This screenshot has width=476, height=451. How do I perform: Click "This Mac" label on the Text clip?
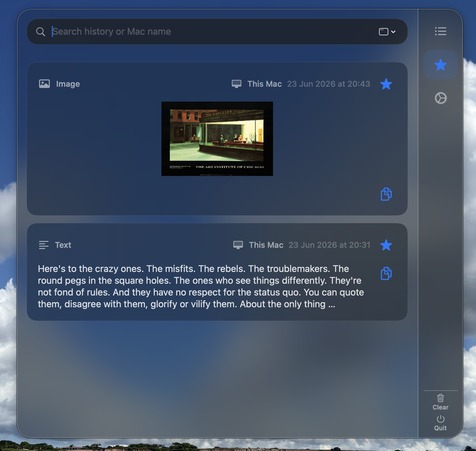pos(266,245)
